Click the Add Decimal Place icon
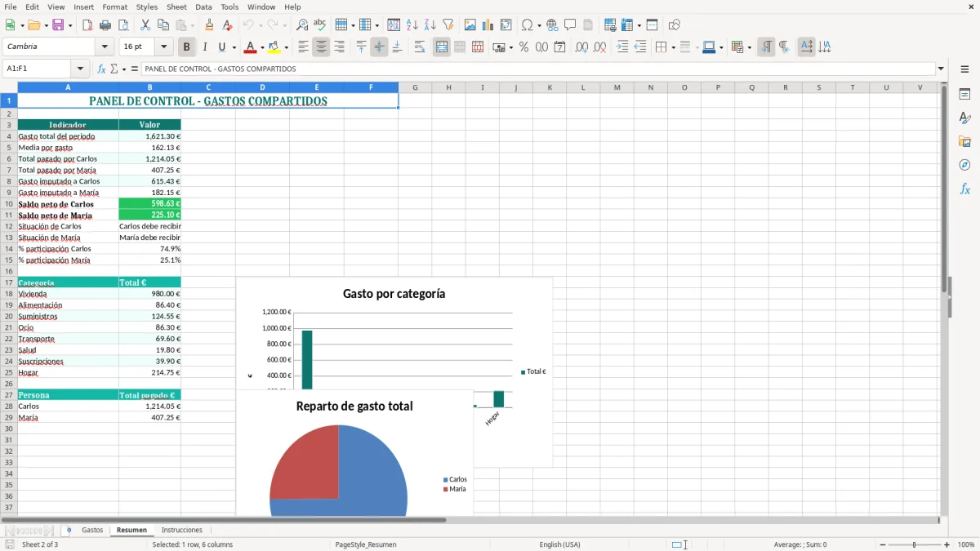980x551 pixels. 581,47
